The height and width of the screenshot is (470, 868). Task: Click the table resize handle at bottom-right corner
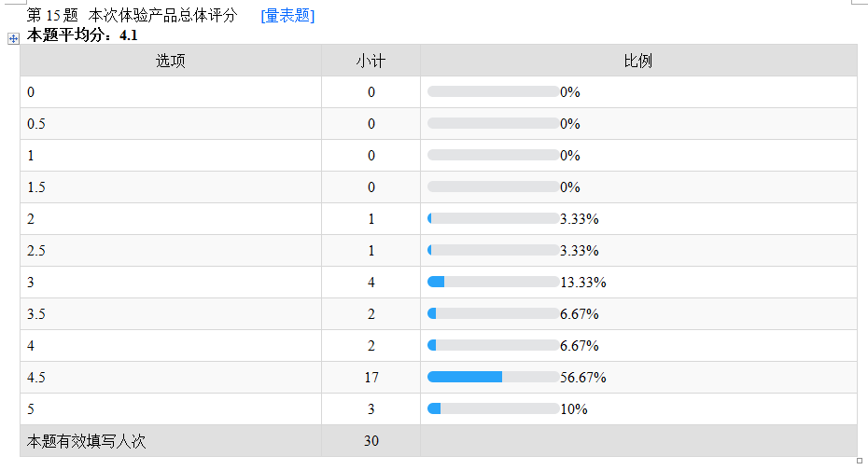860,460
